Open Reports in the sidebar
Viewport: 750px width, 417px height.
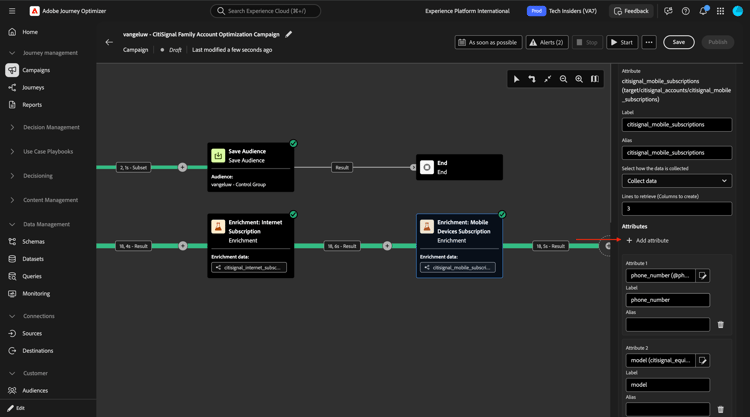click(x=32, y=105)
